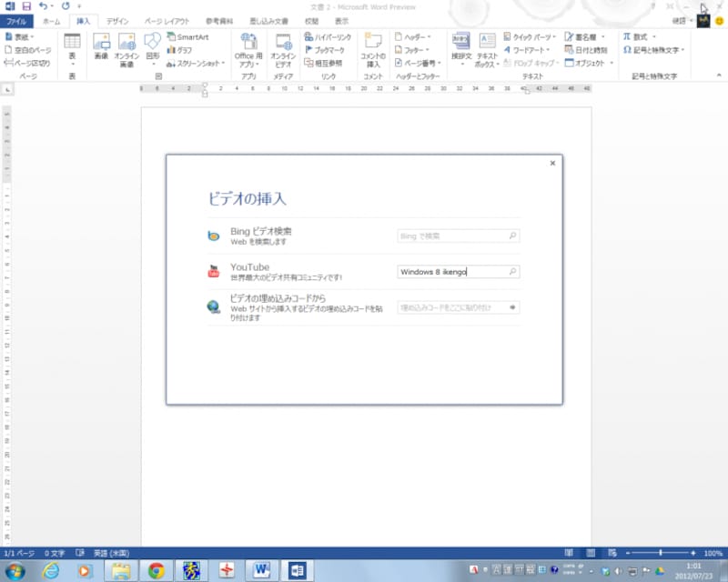Click the zoom slider handle
The width and height of the screenshot is (728, 582).
[661, 553]
